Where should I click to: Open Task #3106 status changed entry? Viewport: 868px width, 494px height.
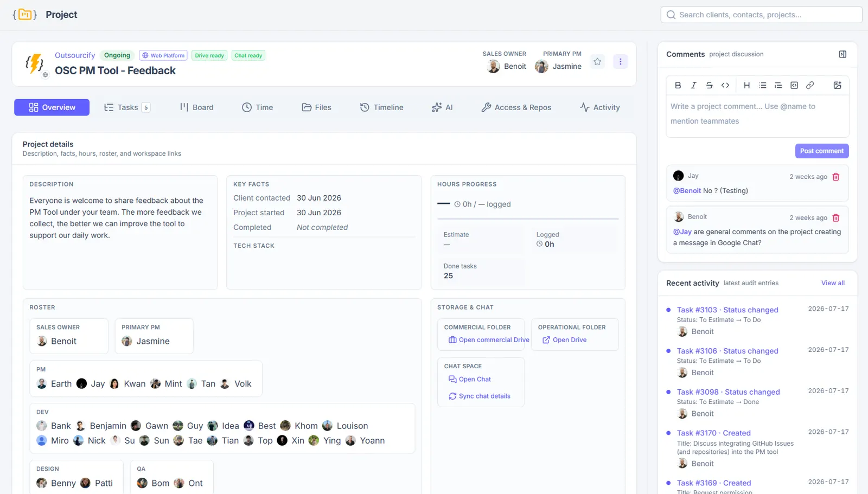pyautogui.click(x=727, y=351)
